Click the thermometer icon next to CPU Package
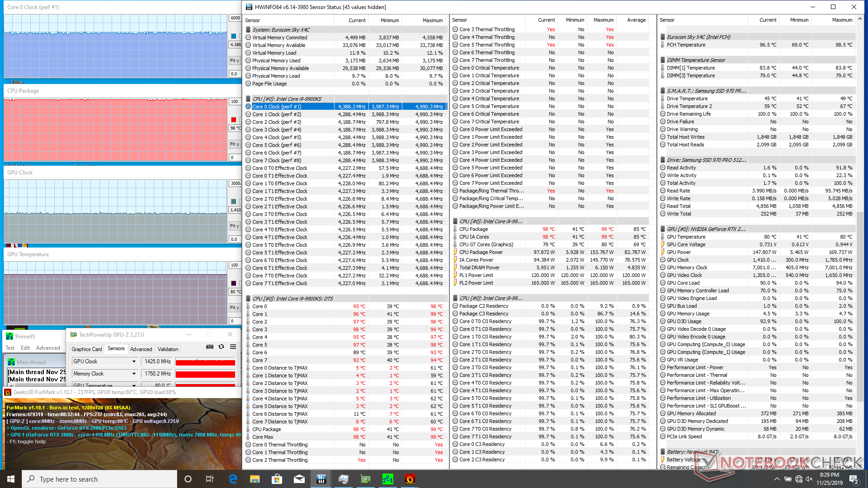This screenshot has height=488, width=868. pyautogui.click(x=455, y=229)
